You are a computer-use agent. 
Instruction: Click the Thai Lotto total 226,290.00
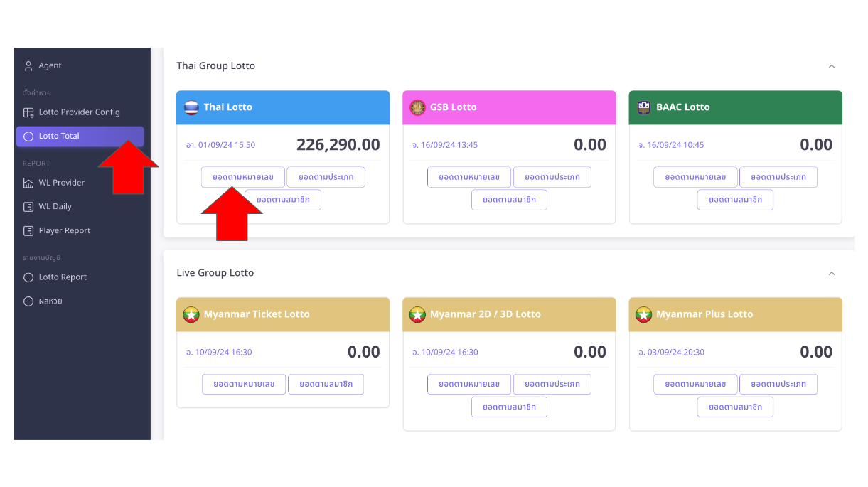tap(338, 145)
